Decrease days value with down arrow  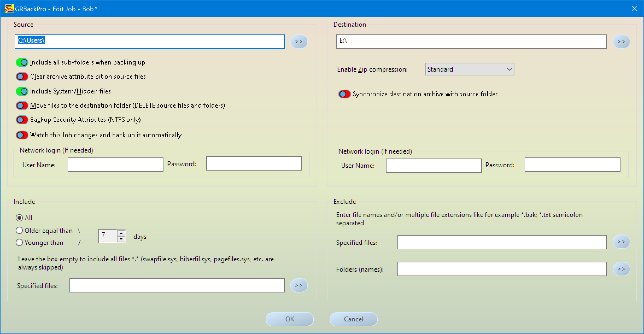point(121,239)
